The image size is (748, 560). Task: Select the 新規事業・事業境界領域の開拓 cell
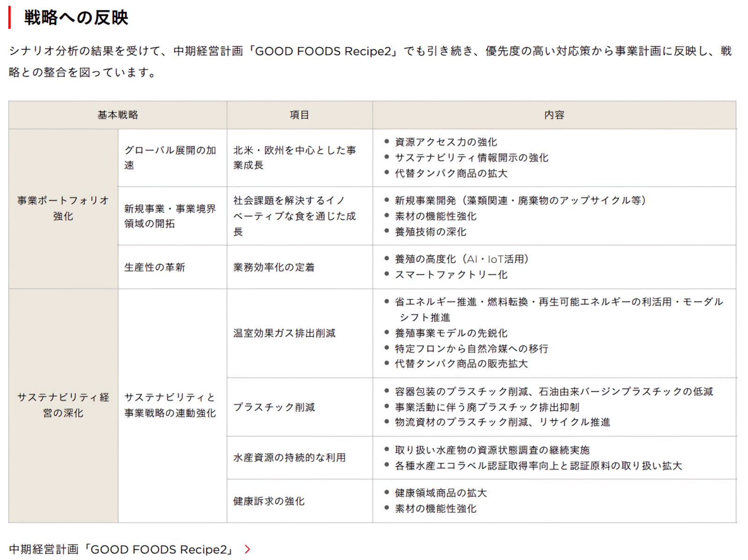coord(170,216)
